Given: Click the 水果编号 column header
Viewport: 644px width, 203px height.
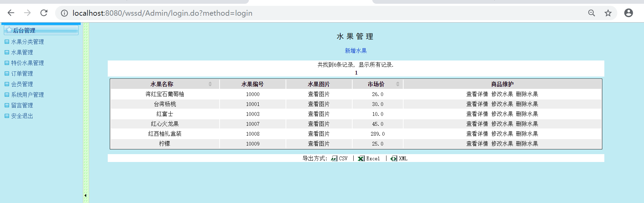Looking at the screenshot, I should tap(253, 84).
